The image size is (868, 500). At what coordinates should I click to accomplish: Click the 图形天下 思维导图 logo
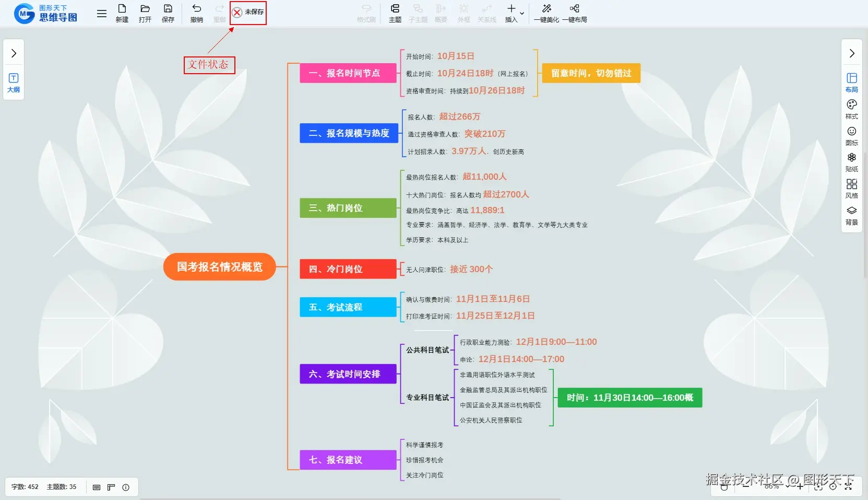click(x=46, y=14)
